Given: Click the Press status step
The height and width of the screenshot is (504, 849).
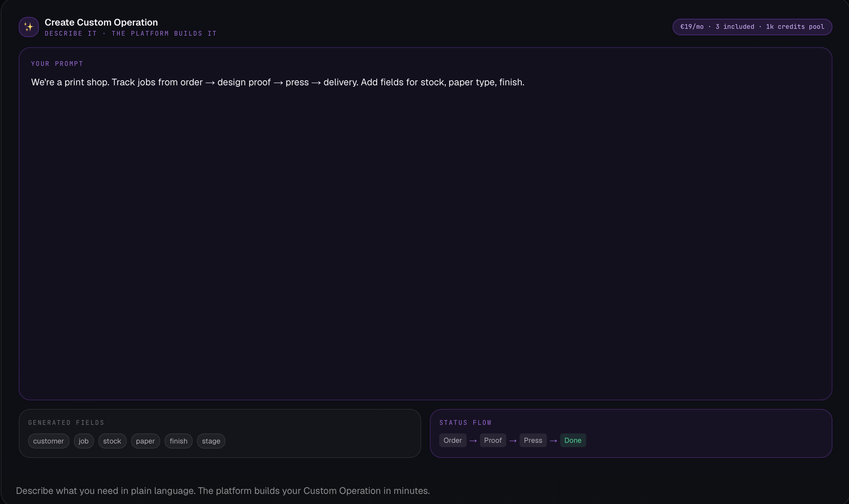Looking at the screenshot, I should [533, 440].
